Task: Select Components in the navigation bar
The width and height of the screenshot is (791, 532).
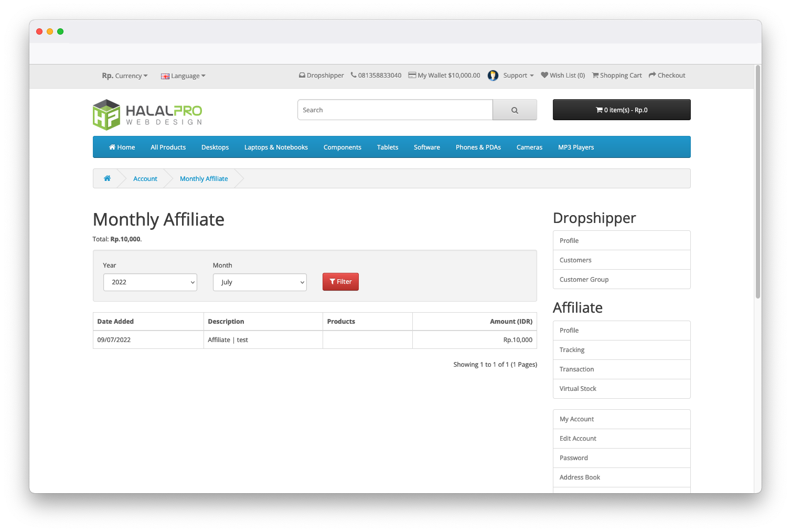Action: [342, 147]
